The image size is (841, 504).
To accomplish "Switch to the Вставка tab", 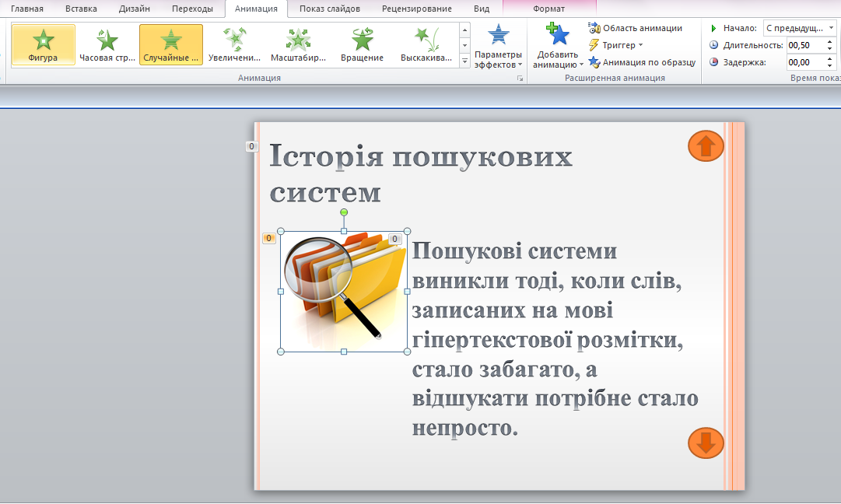I will click(x=81, y=9).
